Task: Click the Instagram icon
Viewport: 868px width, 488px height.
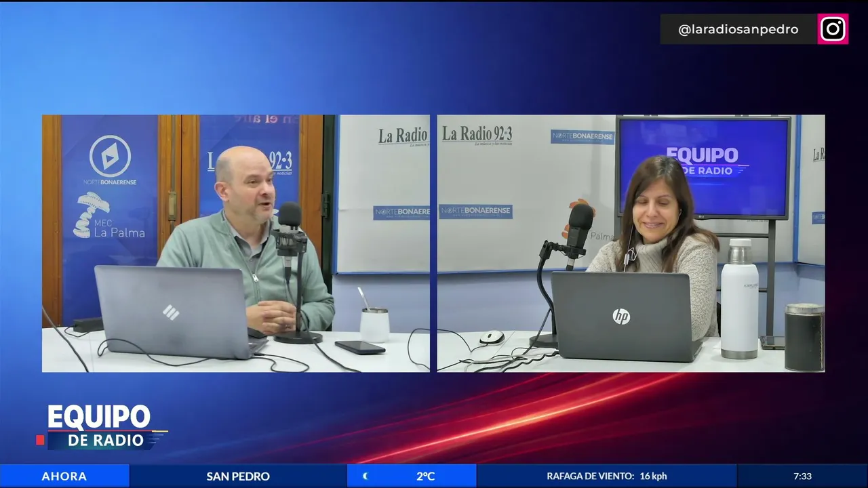Action: click(x=833, y=29)
